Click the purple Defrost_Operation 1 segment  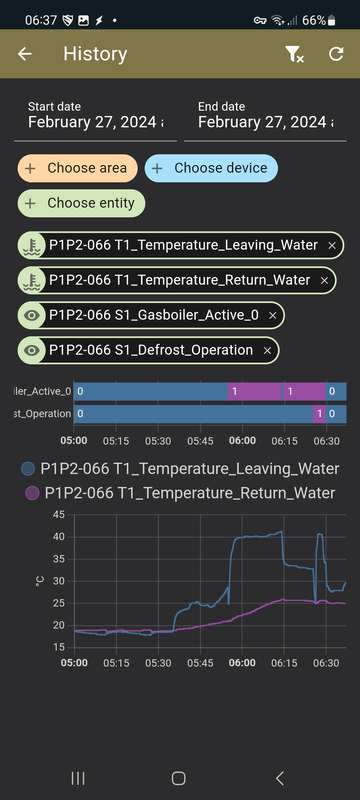[319, 414]
